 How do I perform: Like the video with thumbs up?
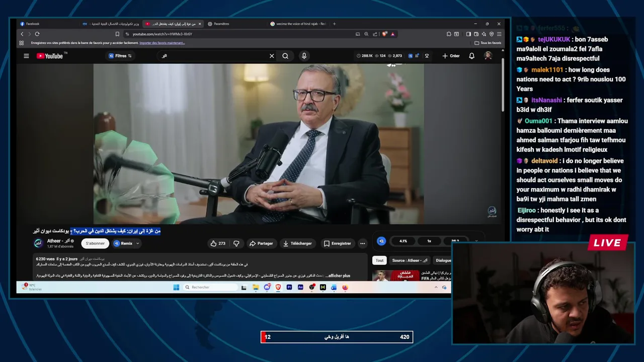[x=218, y=243]
